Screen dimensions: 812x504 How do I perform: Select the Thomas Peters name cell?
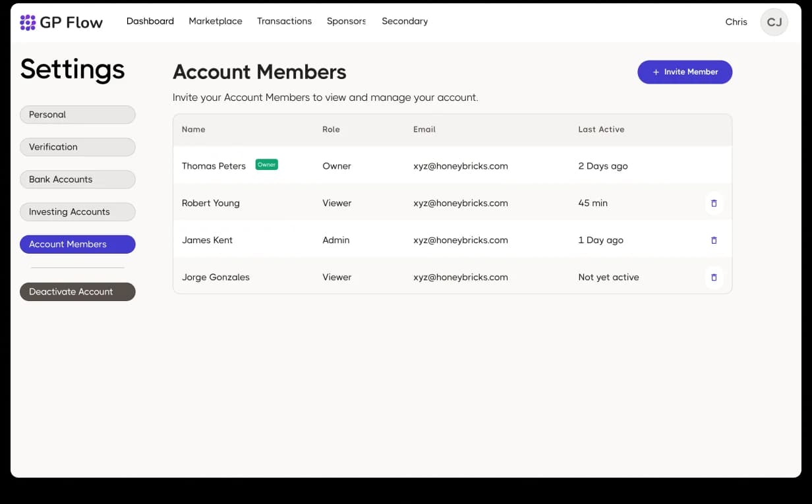click(214, 166)
